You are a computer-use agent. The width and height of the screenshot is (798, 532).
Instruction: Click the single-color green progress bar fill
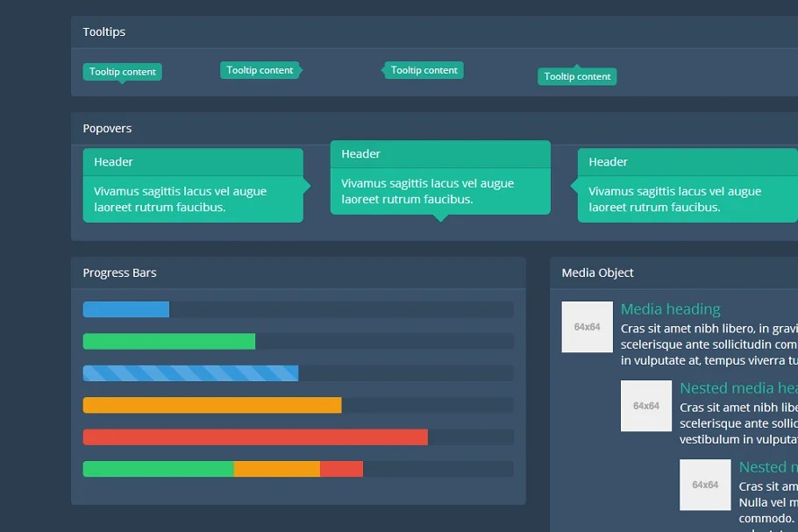168,342
